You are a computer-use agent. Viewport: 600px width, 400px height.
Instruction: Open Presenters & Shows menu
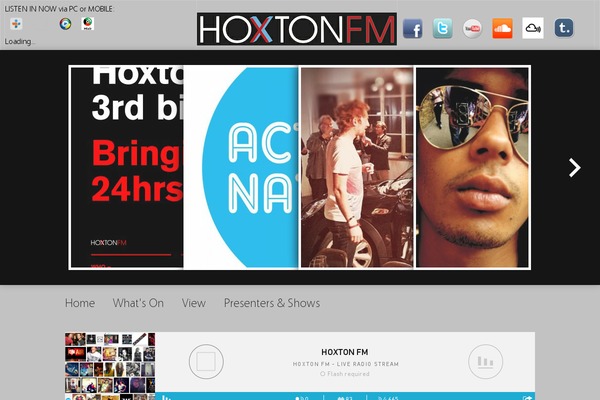[272, 303]
